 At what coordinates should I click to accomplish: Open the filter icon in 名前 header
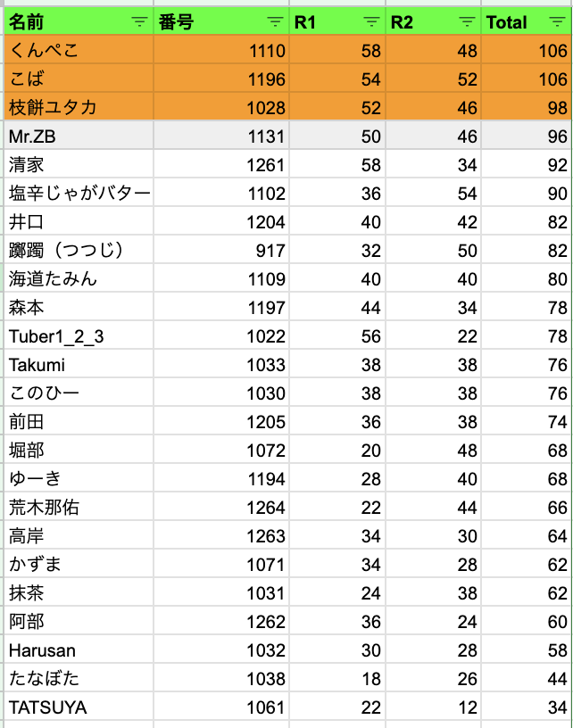click(x=139, y=22)
